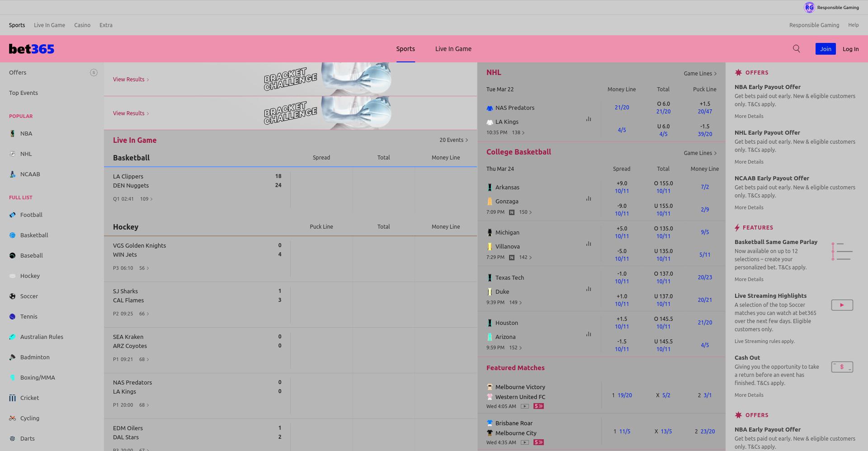Click Top Events in the sidebar
The width and height of the screenshot is (868, 451).
click(x=24, y=93)
